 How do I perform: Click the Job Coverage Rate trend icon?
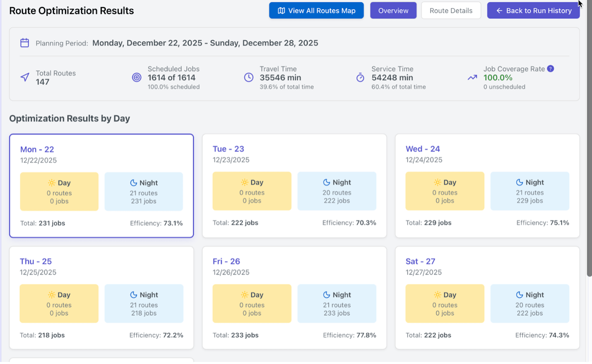[x=472, y=77]
